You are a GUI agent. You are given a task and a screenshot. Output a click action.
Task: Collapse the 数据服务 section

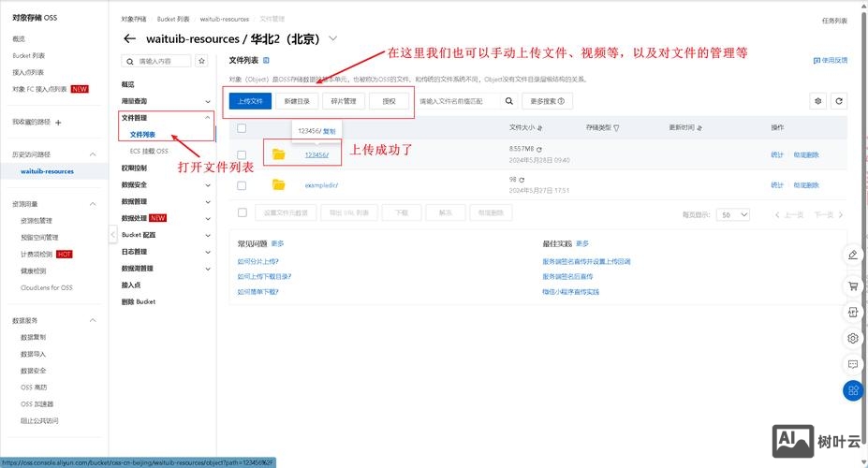[93, 320]
